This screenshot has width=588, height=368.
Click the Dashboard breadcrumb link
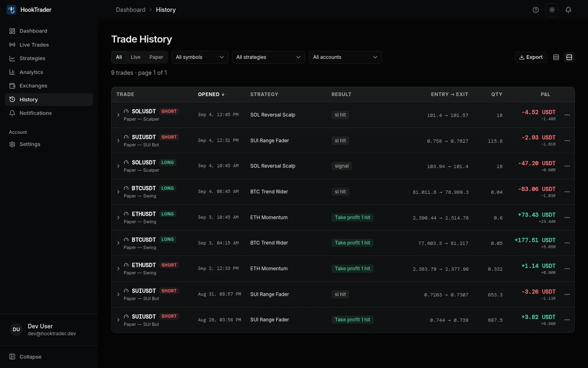coord(131,10)
